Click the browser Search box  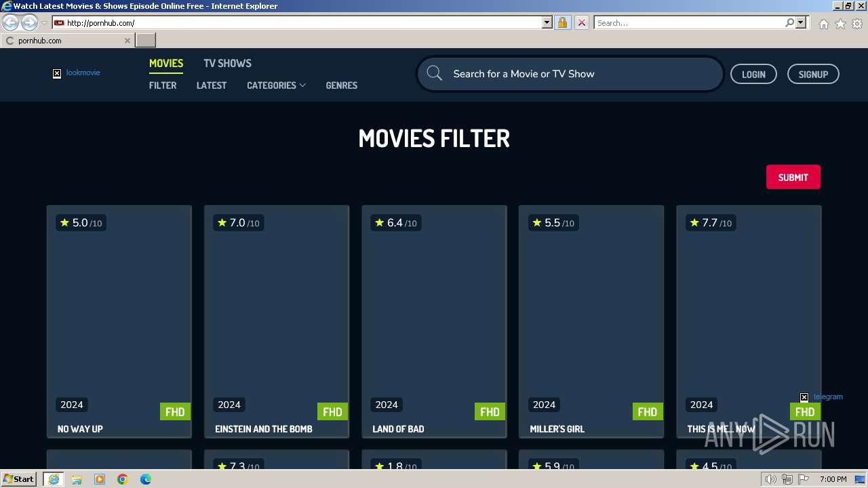point(689,22)
